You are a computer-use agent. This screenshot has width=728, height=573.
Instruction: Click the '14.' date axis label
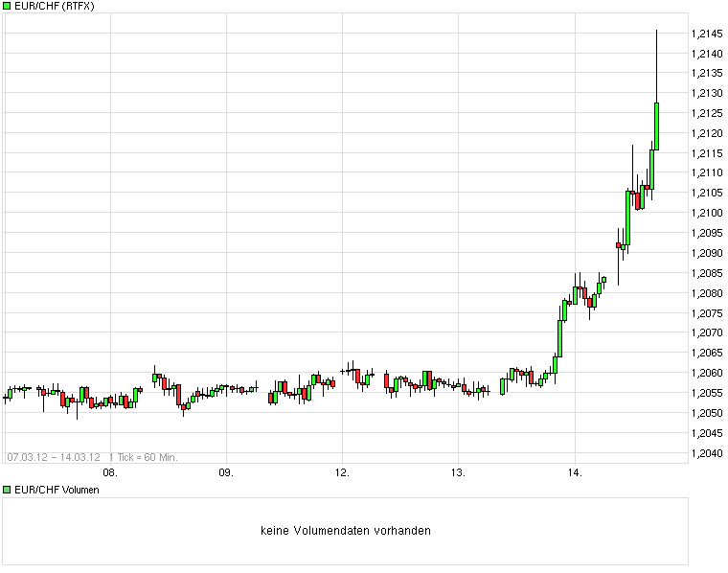pos(575,472)
